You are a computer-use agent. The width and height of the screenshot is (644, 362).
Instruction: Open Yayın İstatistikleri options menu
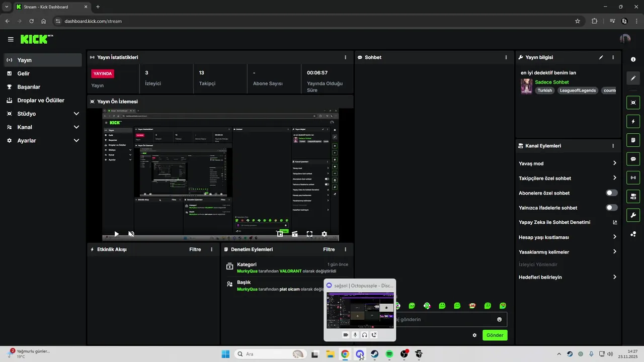[x=345, y=57]
